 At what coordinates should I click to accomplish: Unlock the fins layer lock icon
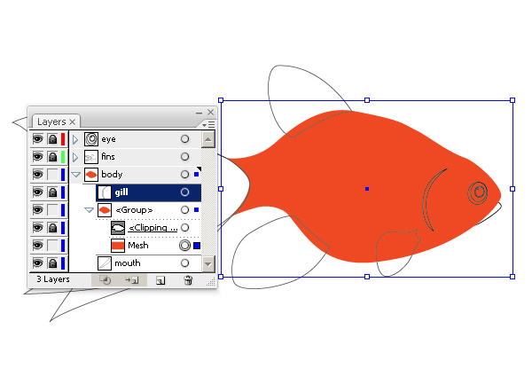coord(52,157)
